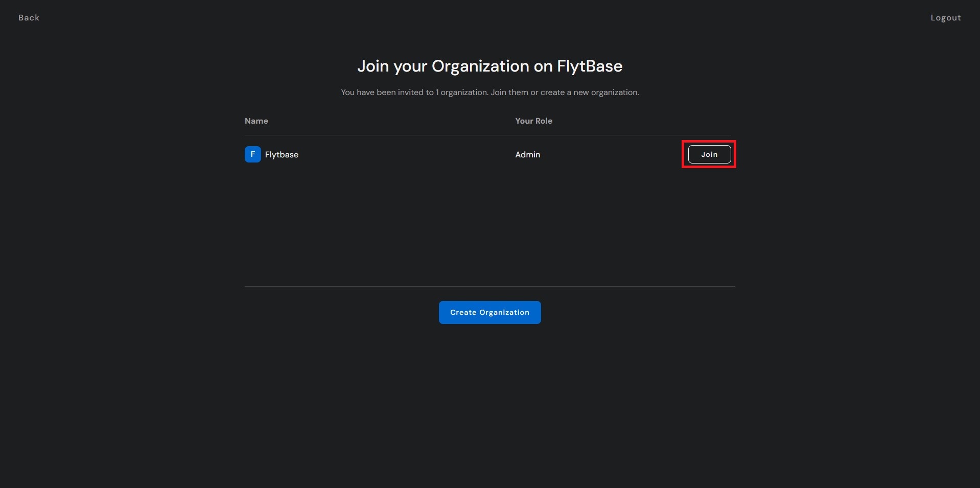980x488 pixels.
Task: Click the empty table area below Flytbase row
Action: pos(489,225)
